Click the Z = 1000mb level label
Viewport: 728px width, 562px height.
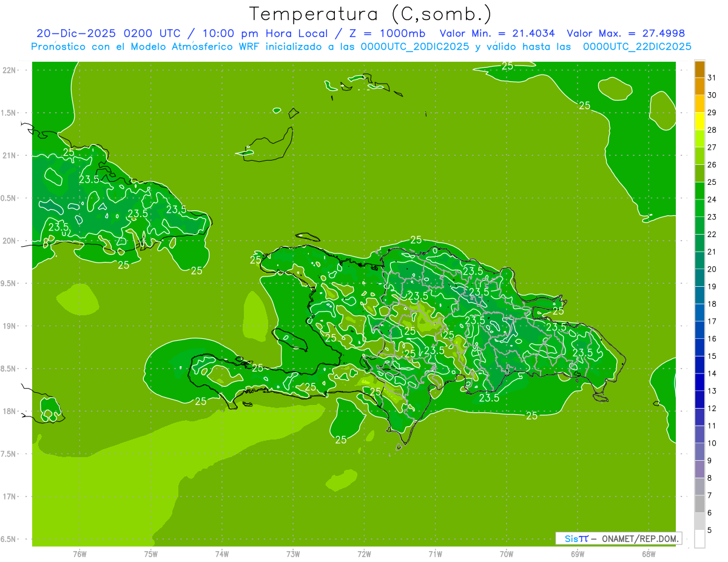pos(390,33)
